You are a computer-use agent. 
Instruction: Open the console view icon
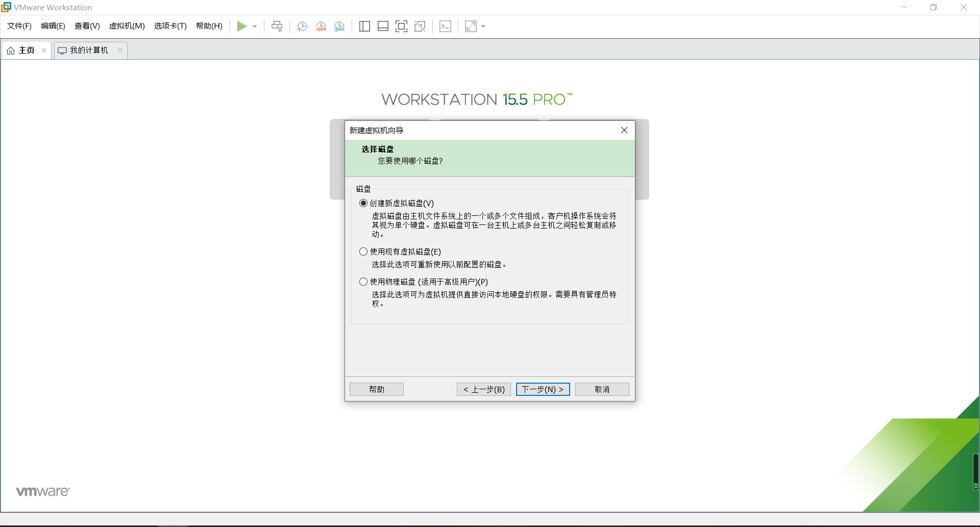click(x=445, y=26)
